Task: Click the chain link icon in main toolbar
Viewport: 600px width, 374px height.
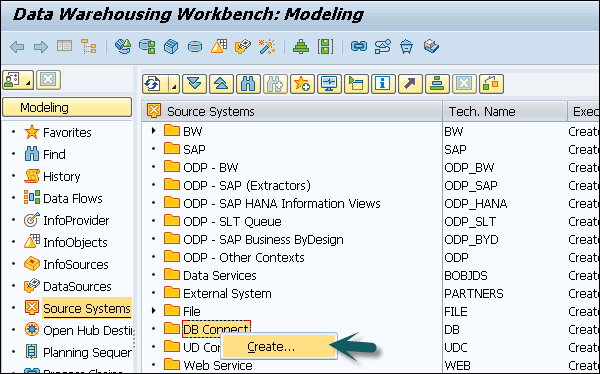Action: 359,47
